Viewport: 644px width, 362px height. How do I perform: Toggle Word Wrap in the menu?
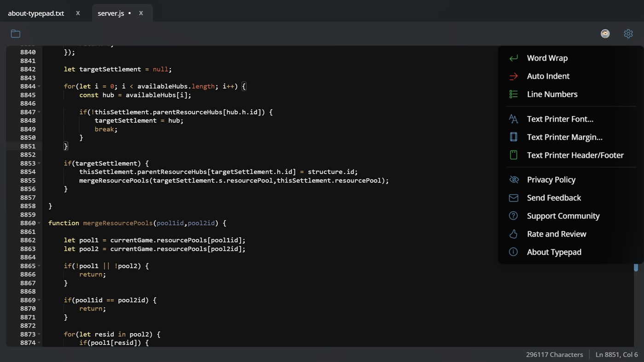[547, 58]
